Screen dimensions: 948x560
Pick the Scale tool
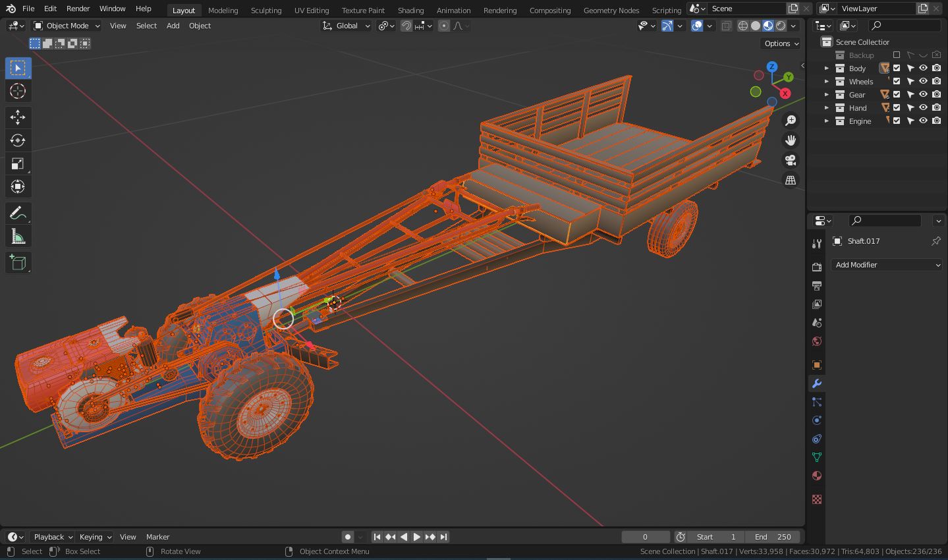tap(18, 163)
